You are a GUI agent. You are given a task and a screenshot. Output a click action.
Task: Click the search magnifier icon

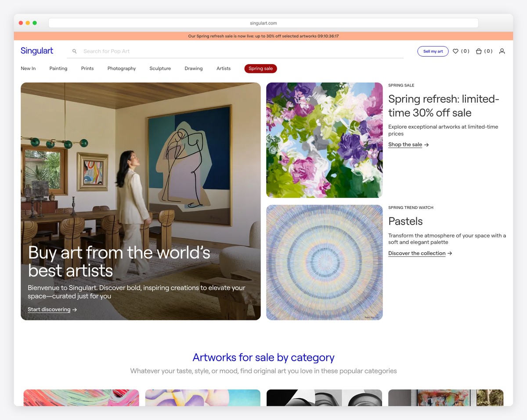tap(74, 51)
